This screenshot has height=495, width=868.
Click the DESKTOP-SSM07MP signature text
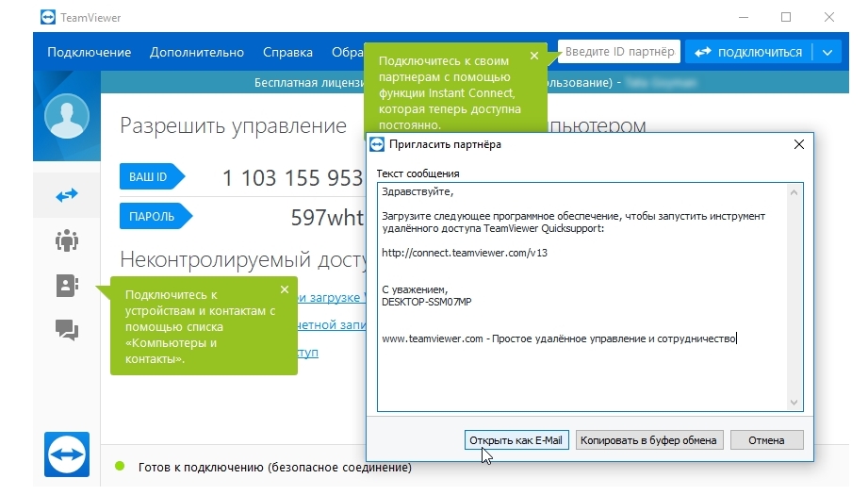click(x=427, y=302)
